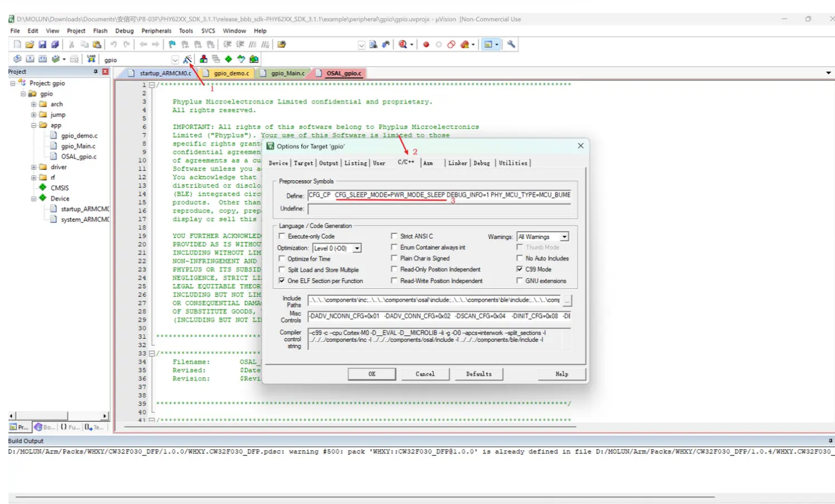Click the Cut scissors icon
Image resolution: width=835 pixels, height=504 pixels.
[72, 45]
